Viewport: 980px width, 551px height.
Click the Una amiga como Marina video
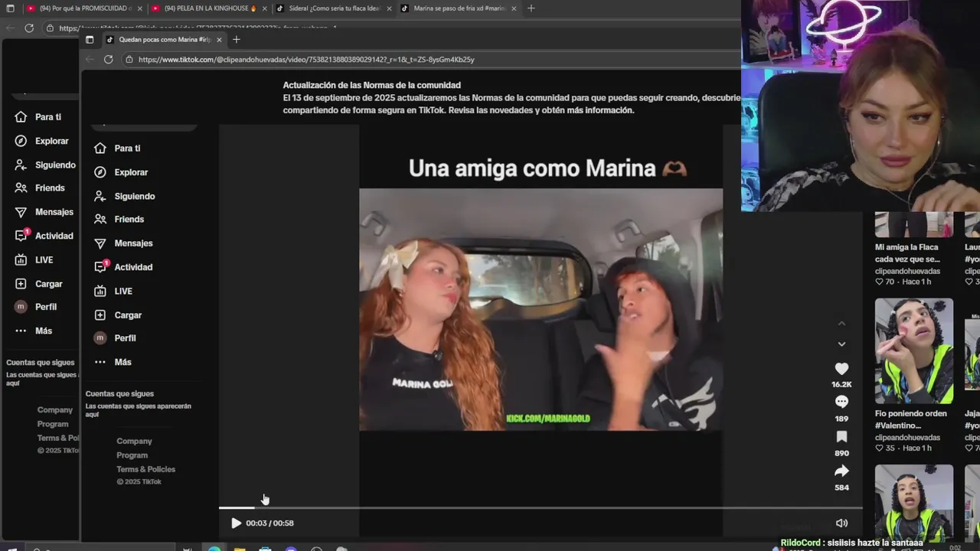click(x=541, y=309)
